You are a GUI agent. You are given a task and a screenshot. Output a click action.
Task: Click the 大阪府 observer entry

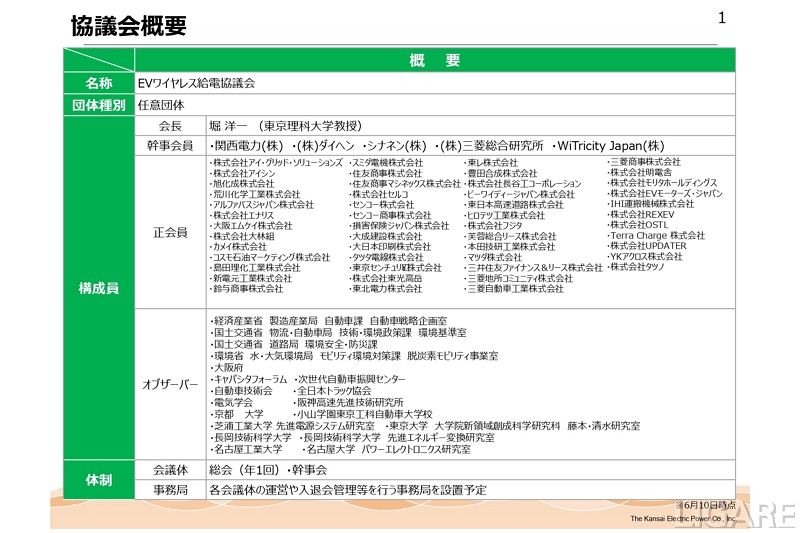(x=229, y=367)
